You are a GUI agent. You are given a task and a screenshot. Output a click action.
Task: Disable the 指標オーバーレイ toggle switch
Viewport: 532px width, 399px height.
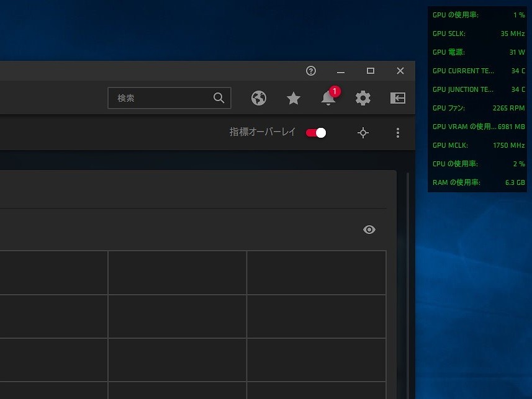click(x=316, y=133)
